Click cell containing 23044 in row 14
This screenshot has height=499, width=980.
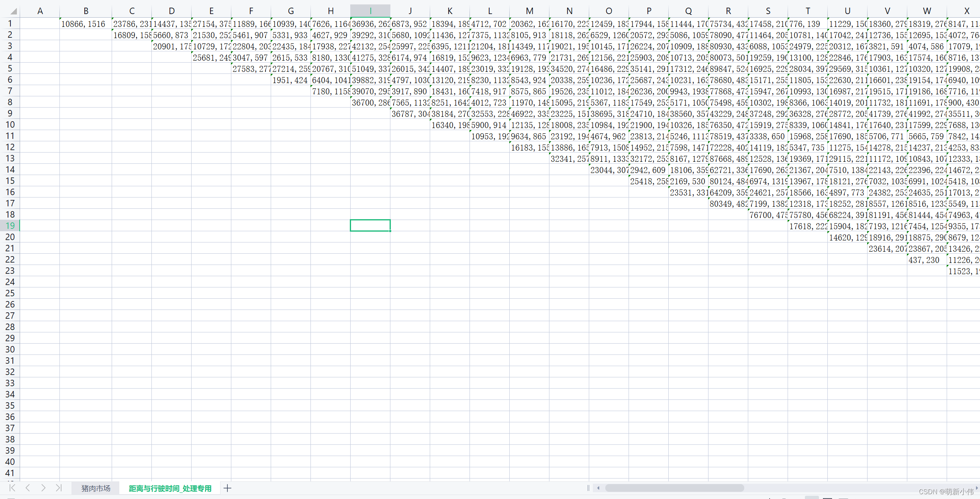pos(609,170)
